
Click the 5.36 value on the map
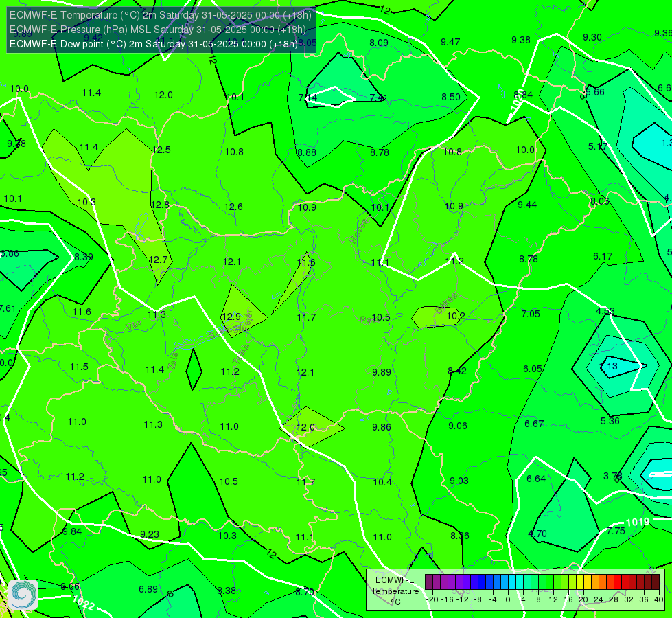[610, 421]
